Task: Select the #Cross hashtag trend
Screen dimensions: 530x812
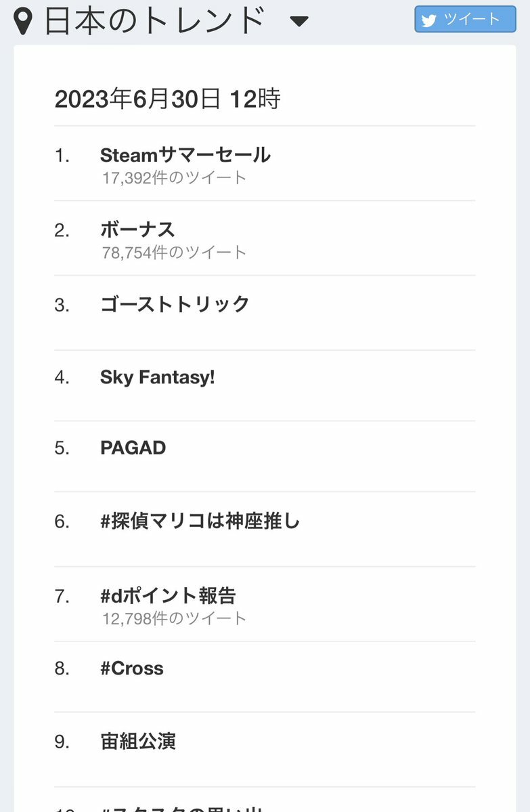Action: pos(132,668)
